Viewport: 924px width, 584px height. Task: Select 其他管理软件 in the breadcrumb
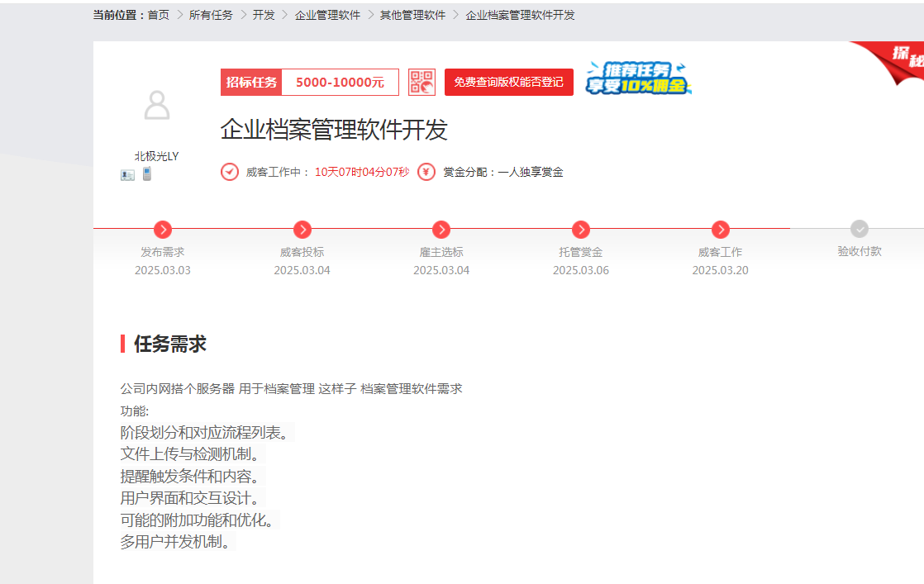click(412, 15)
